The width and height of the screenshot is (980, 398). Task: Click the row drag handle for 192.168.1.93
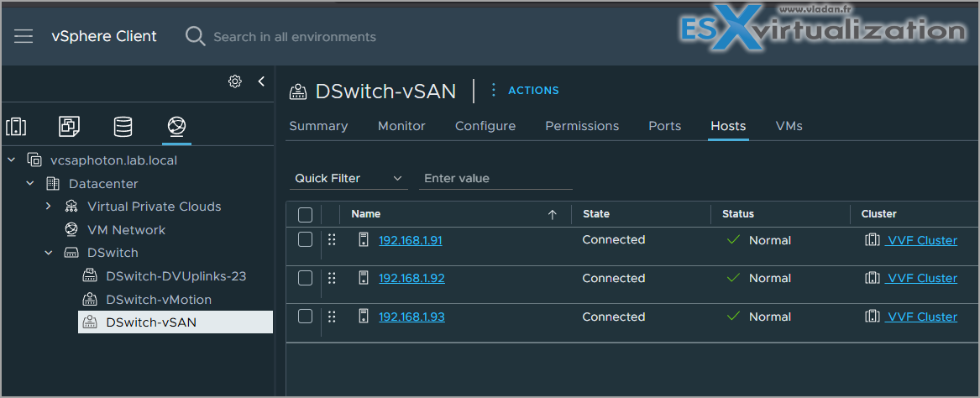click(332, 317)
